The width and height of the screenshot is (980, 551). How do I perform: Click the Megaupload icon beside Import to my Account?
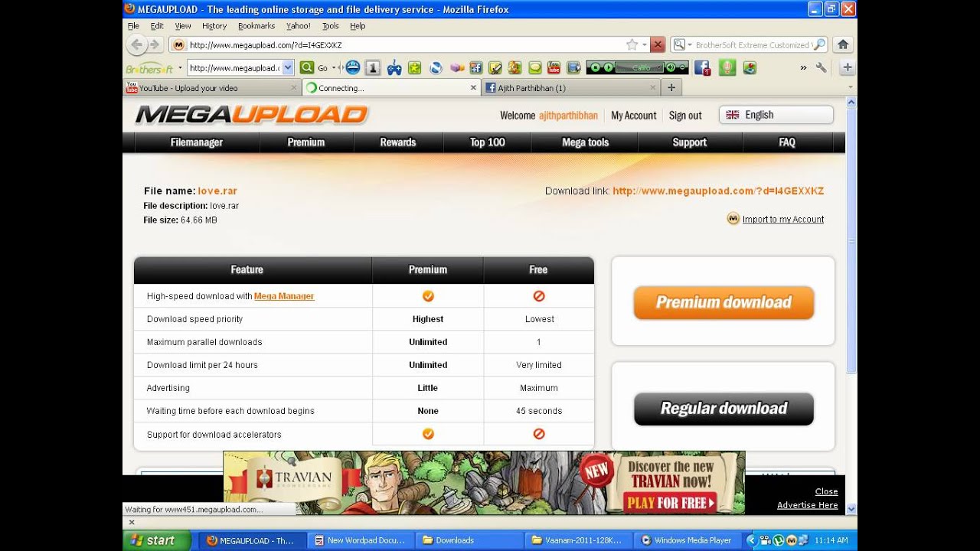pos(733,219)
